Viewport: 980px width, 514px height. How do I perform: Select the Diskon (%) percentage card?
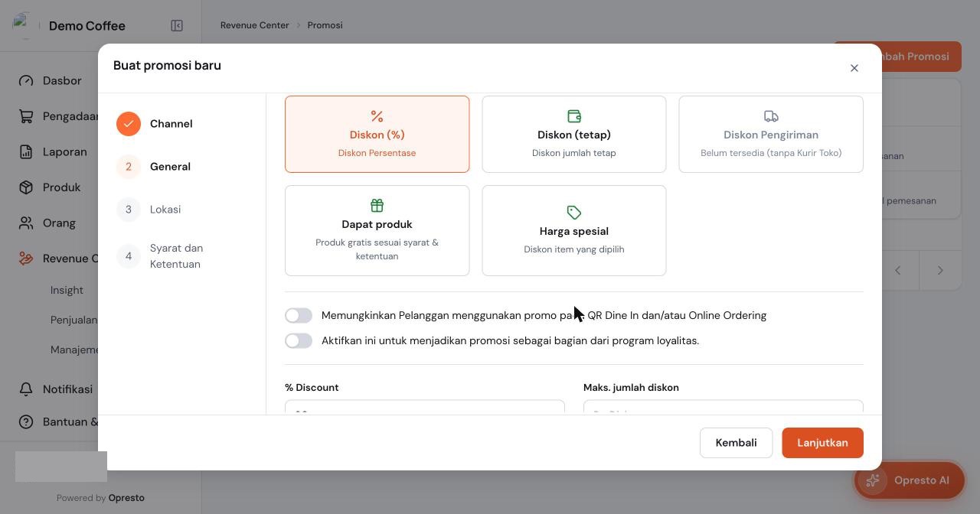click(x=377, y=134)
